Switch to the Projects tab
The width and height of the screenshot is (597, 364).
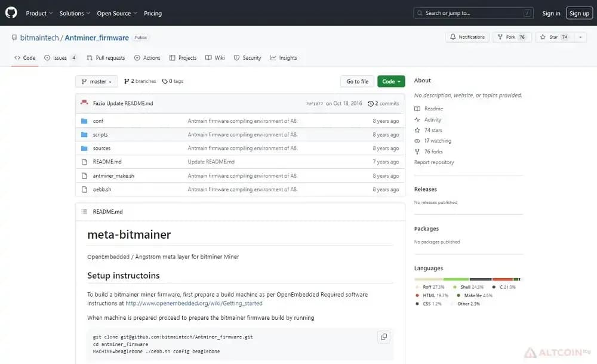pos(183,58)
